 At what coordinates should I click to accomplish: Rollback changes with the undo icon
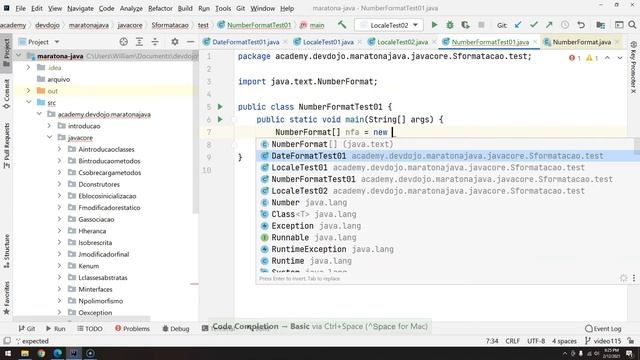click(x=581, y=25)
